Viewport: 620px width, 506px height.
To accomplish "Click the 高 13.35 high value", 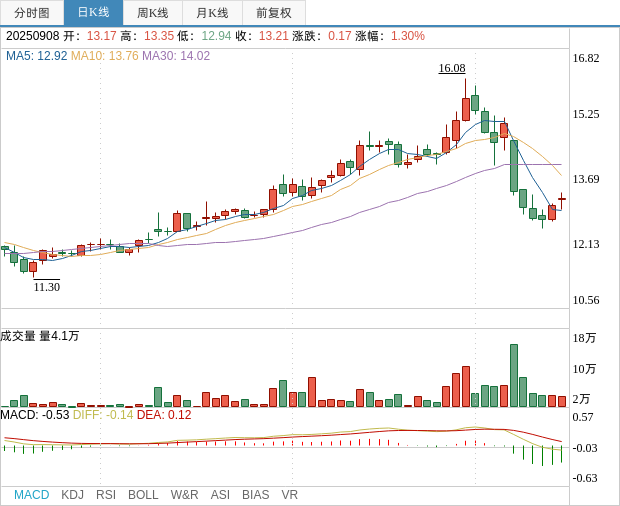I will [x=159, y=36].
